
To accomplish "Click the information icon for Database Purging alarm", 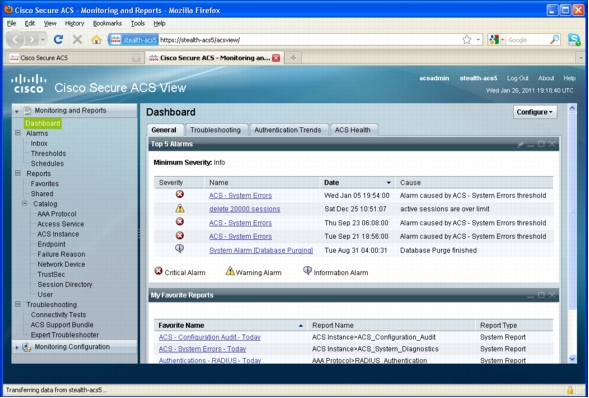I will point(180,249).
